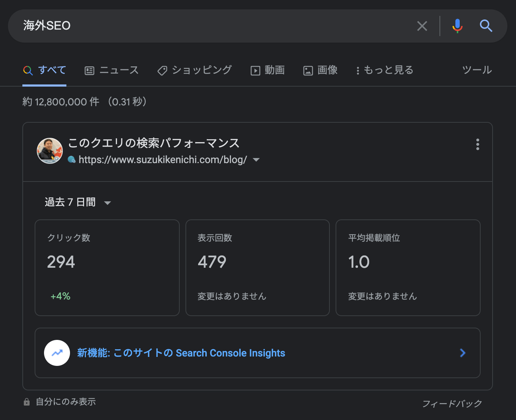Image resolution: width=516 pixels, height=420 pixels.
Task: Open the 画像 tab
Action: pyautogui.click(x=320, y=70)
